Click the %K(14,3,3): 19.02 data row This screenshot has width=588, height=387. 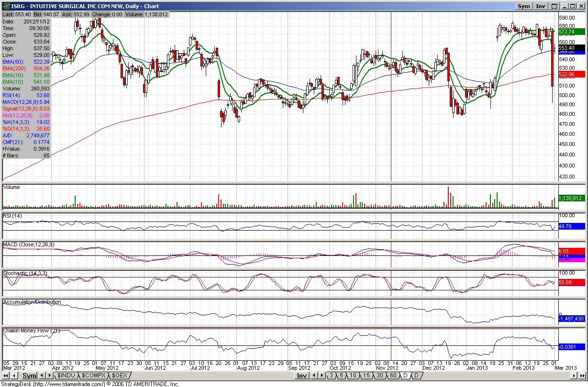[x=26, y=122]
